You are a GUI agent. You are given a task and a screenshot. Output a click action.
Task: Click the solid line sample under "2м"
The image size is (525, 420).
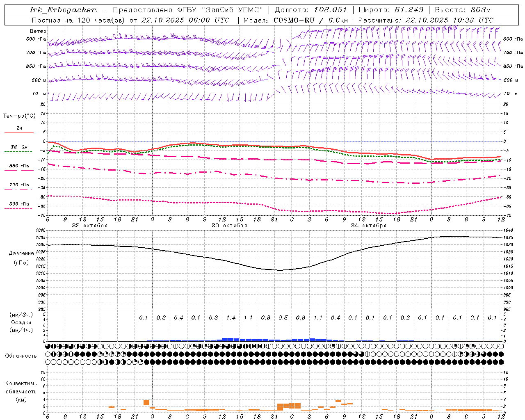pos(19,133)
